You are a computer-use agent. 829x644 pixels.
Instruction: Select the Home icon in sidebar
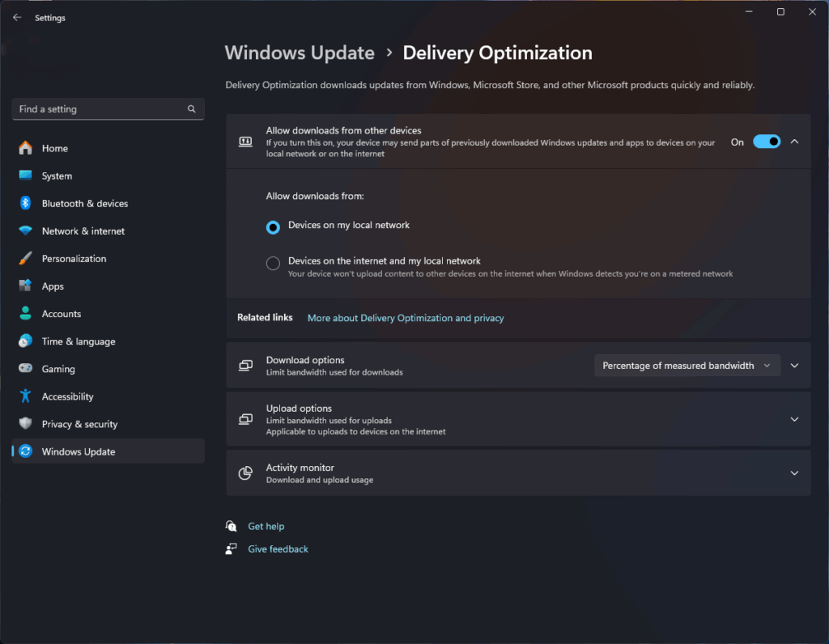tap(26, 148)
